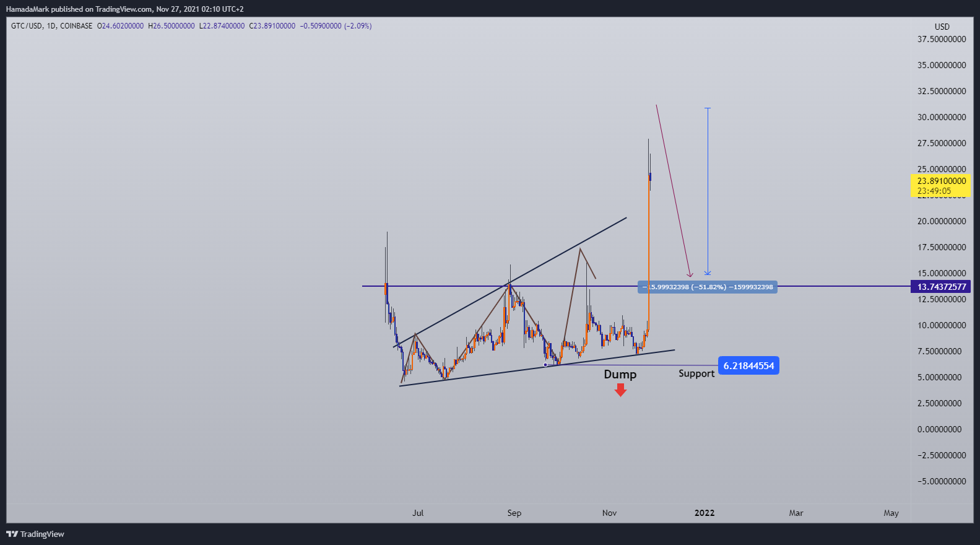Click the high value H26.50000000

click(171, 26)
